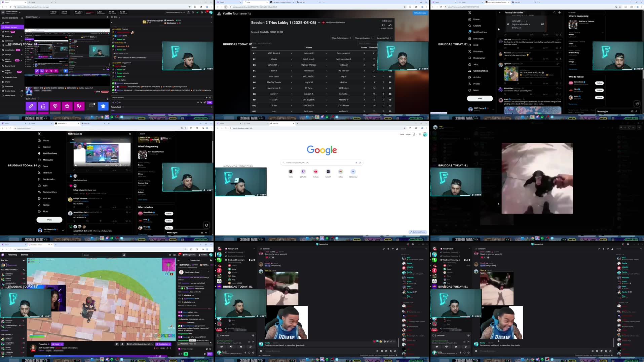
Task: Select the All tab in X Notifications
Action: point(73,140)
